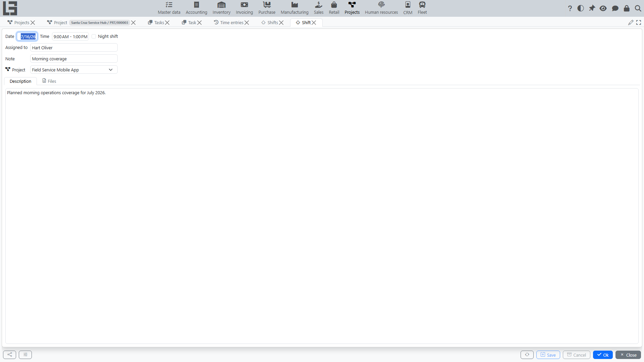Switch to the Santa Cruz Service Hub project tab
This screenshot has width=644, height=362.
tap(89, 22)
